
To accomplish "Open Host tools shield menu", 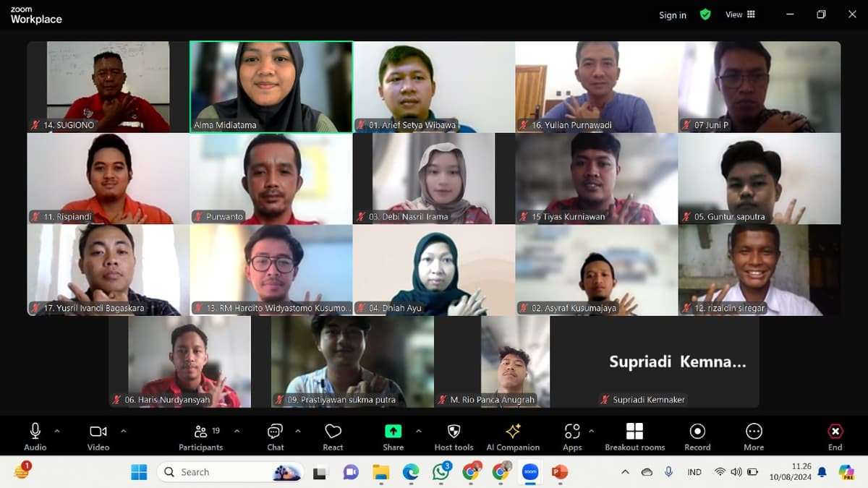I will point(454,437).
